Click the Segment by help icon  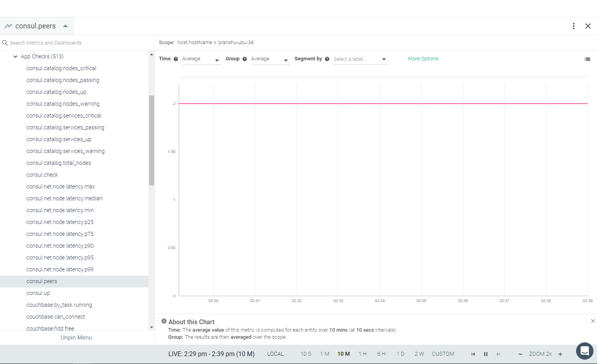pyautogui.click(x=327, y=59)
